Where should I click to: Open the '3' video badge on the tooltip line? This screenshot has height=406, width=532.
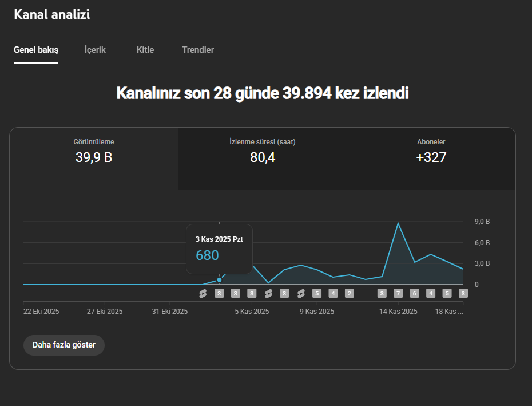pos(219,294)
